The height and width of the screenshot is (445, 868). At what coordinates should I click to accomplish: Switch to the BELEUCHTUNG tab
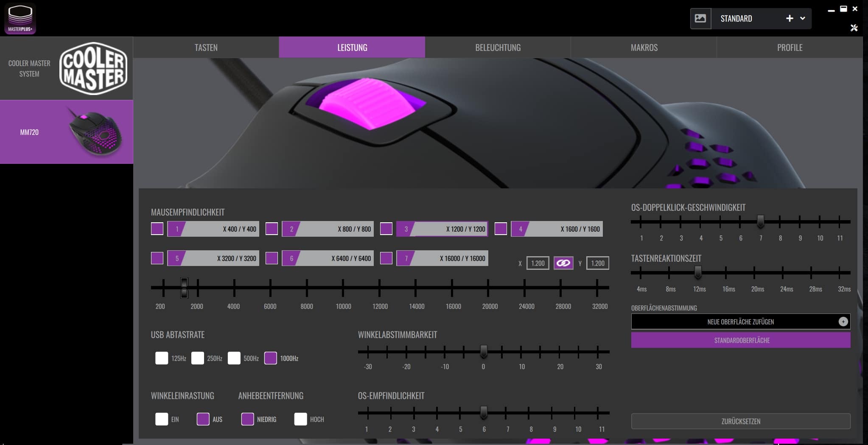click(x=498, y=48)
